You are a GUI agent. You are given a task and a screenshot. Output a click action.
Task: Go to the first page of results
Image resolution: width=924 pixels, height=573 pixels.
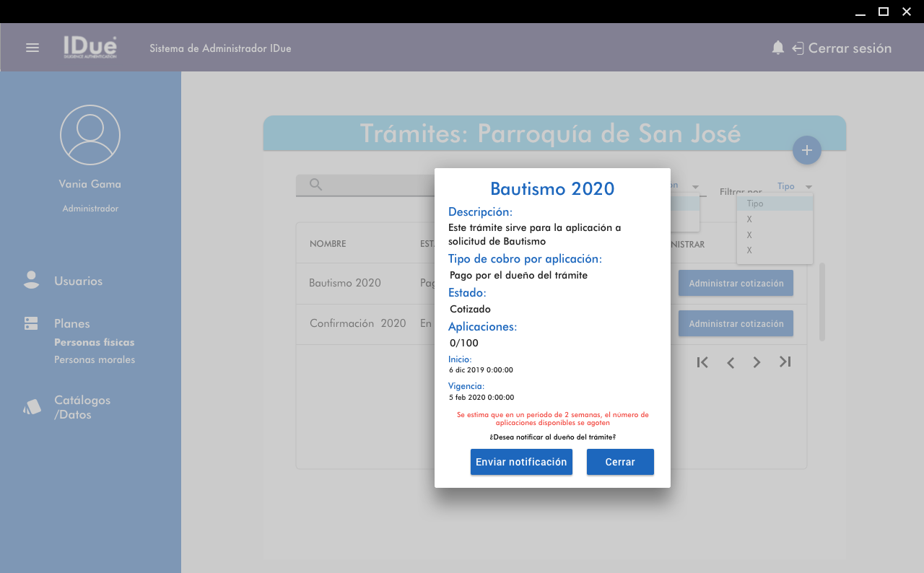[702, 362]
